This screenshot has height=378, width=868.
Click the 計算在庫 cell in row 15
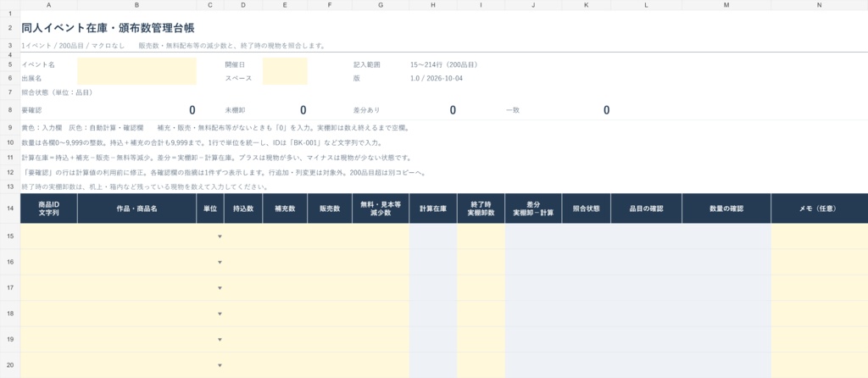tap(433, 236)
